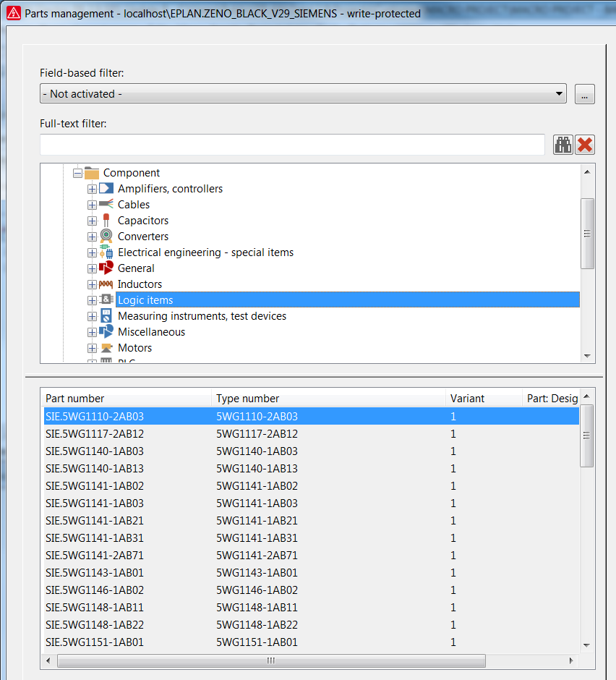Viewport: 616px width, 680px height.
Task: Click the Electrical engineering special items icon
Action: pos(106,252)
